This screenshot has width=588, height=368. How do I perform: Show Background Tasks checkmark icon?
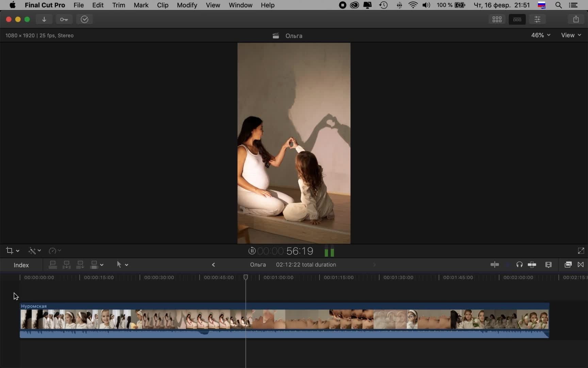point(84,19)
